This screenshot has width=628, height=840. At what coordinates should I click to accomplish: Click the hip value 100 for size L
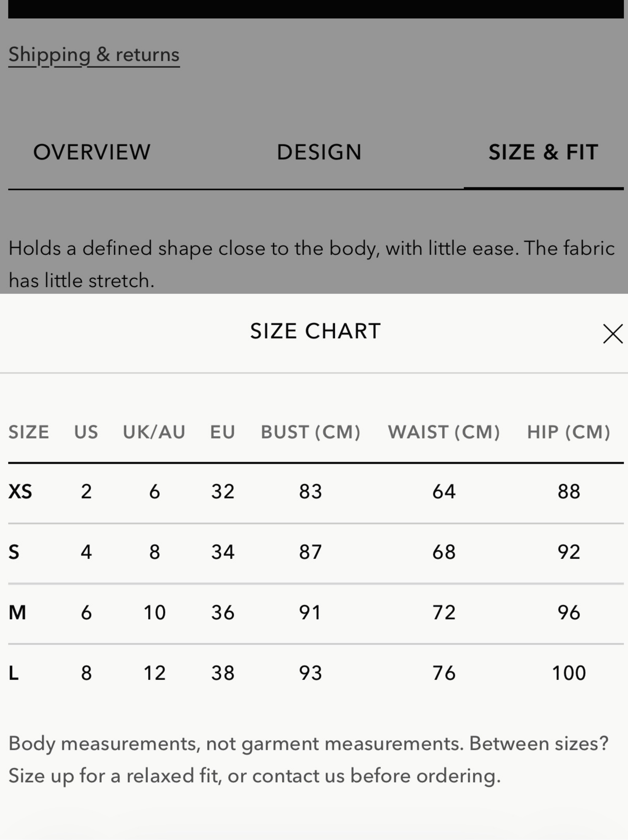point(569,673)
